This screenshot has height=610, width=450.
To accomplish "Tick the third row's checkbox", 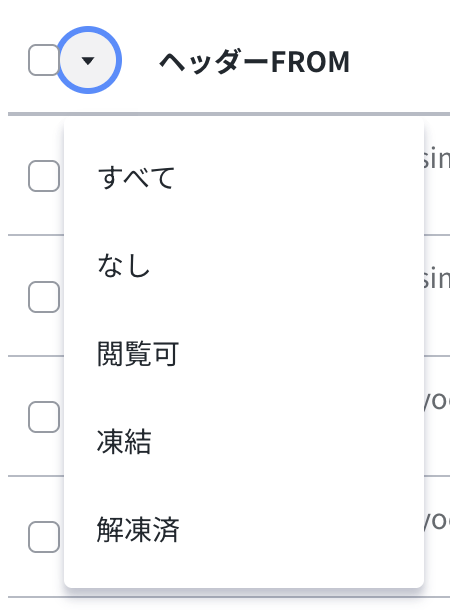I will 44,417.
